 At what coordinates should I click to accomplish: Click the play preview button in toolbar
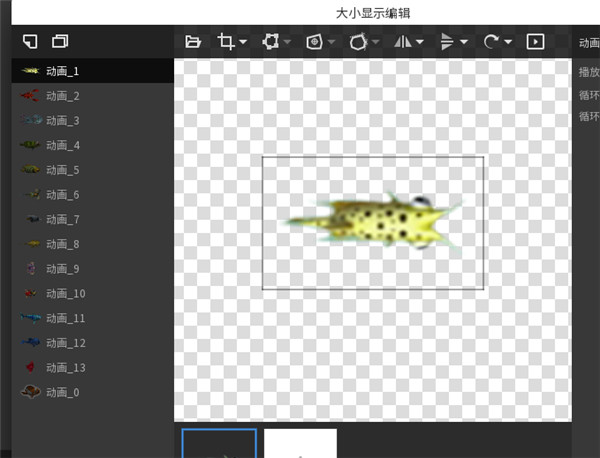pyautogui.click(x=536, y=41)
